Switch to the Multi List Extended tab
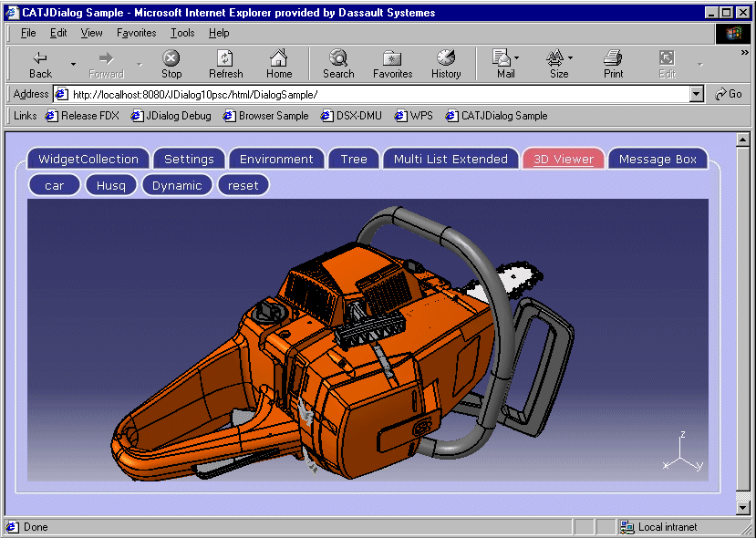The image size is (756, 538). coord(450,159)
